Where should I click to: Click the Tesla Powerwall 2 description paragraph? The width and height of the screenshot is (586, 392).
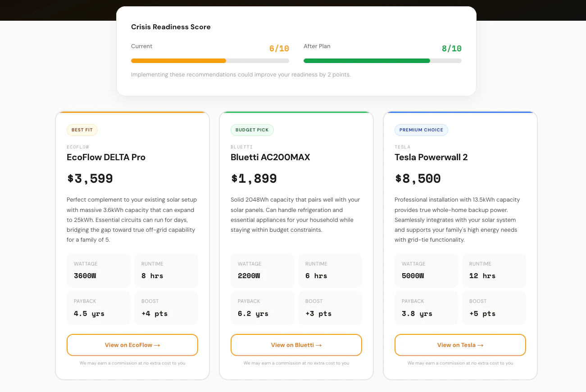[x=458, y=220]
